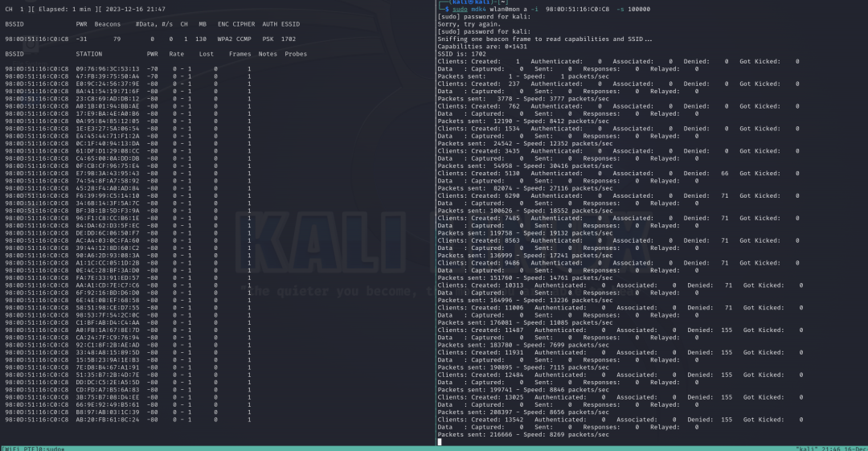Click the 'Probes' column header
The image size is (868, 451).
pos(296,55)
